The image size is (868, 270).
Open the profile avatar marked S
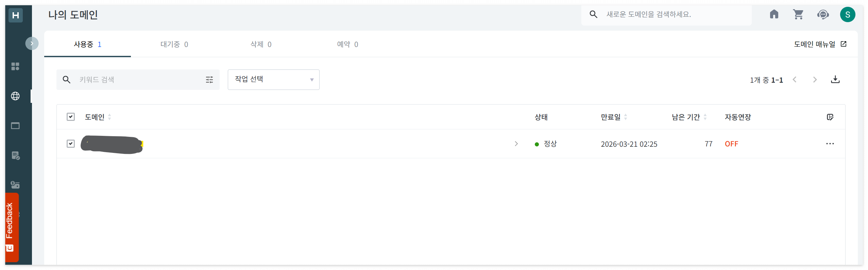[x=848, y=14]
